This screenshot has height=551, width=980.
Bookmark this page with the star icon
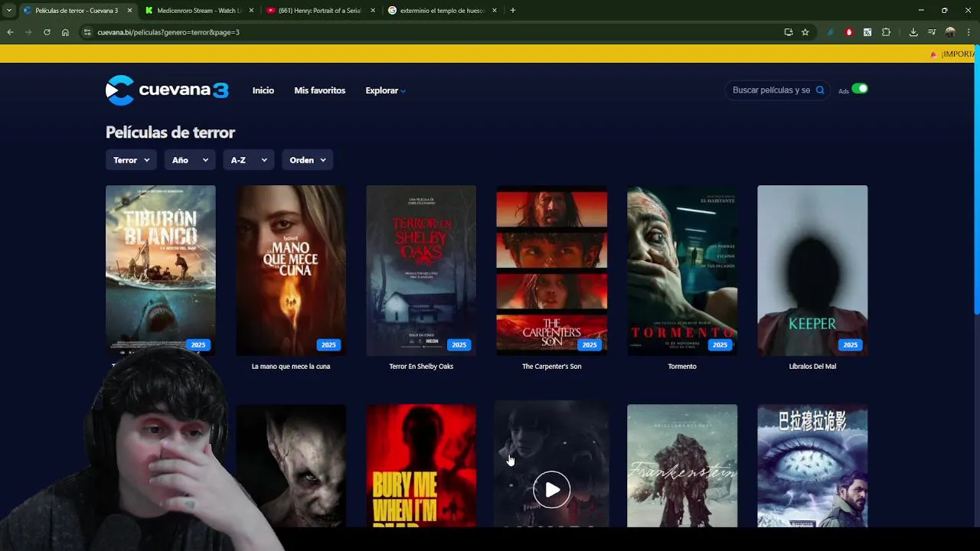tap(805, 32)
